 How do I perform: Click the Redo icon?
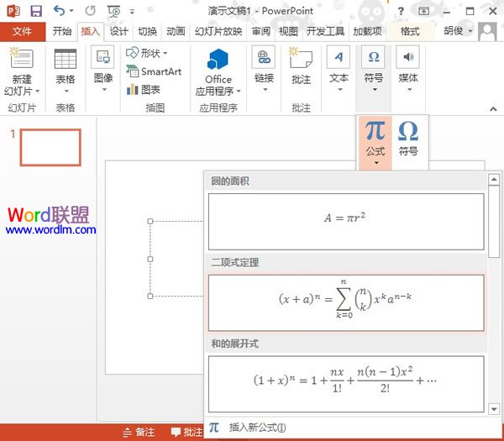[91, 11]
